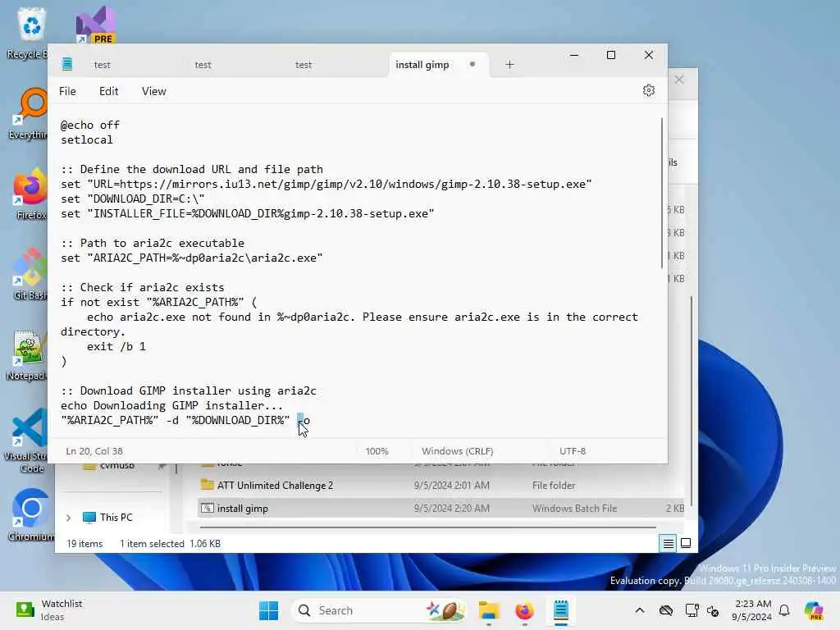Open Copilot Preview taskbar icon
Viewport: 840px width, 630px height.
pos(813,610)
